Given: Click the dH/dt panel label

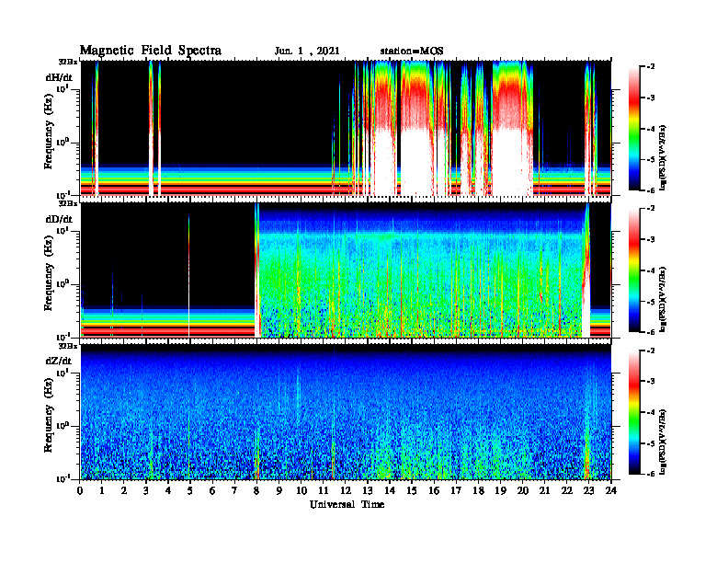Looking at the screenshot, I should tap(59, 77).
